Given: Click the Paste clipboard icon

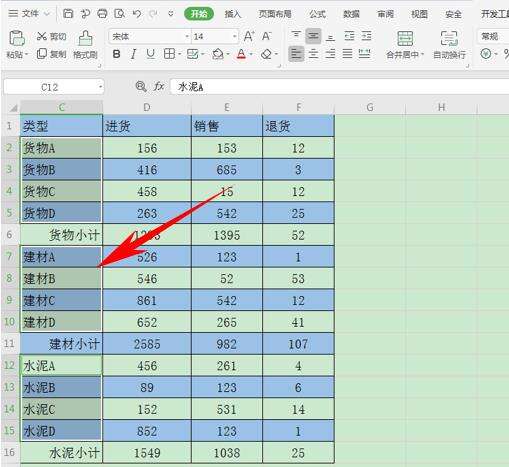Looking at the screenshot, I should pos(17,38).
